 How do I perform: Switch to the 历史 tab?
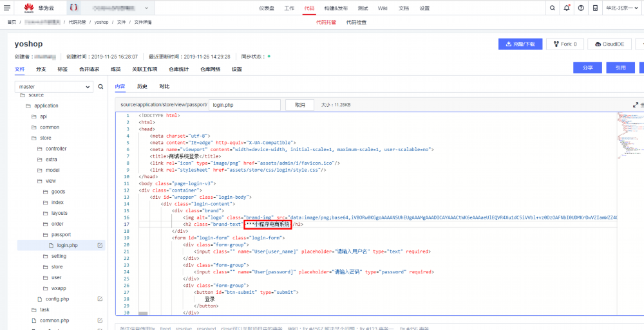tap(142, 87)
